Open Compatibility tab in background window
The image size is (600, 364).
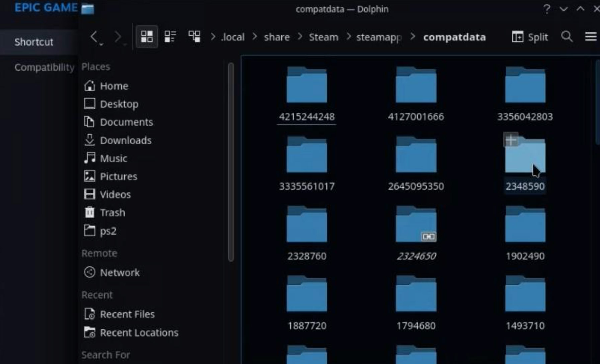45,67
